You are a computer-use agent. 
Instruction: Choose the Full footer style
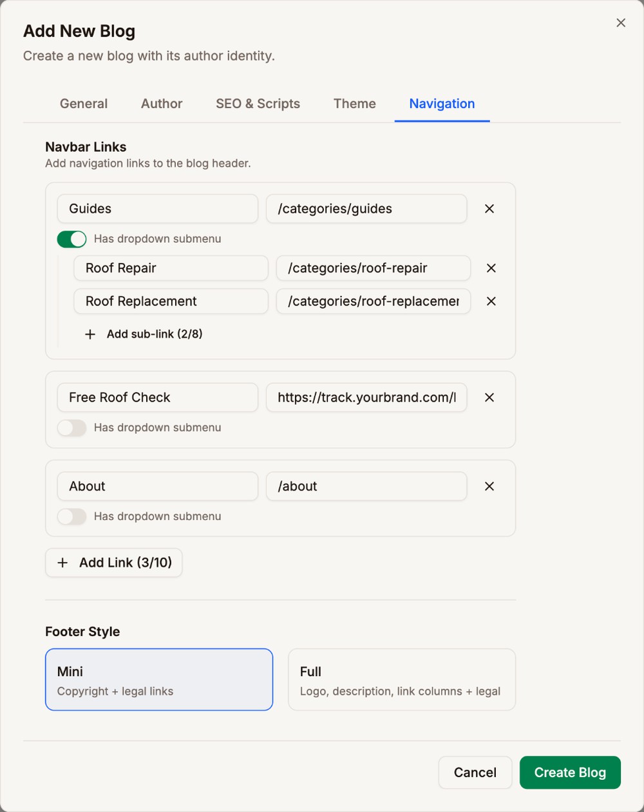pos(402,679)
